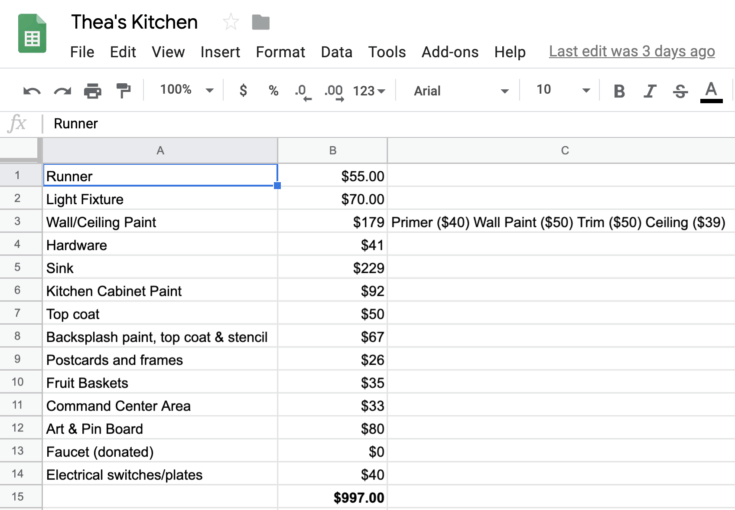Toggle italic formatting
735x510 pixels.
[x=649, y=91]
